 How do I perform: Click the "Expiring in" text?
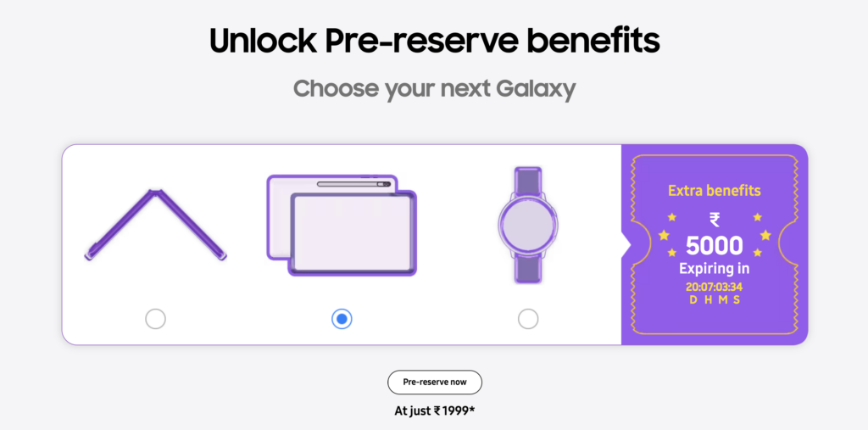714,269
